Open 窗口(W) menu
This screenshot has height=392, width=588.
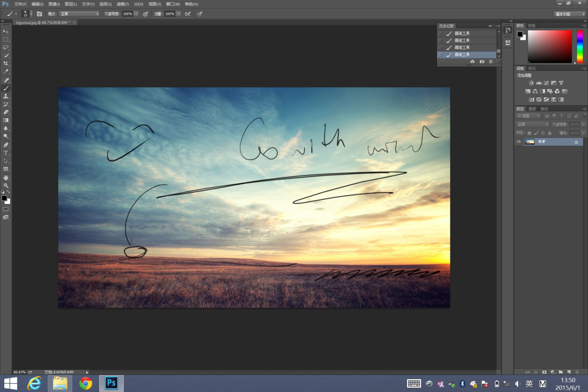173,4
